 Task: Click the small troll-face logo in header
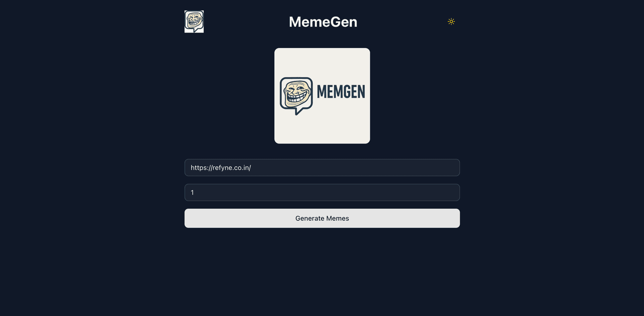click(194, 21)
